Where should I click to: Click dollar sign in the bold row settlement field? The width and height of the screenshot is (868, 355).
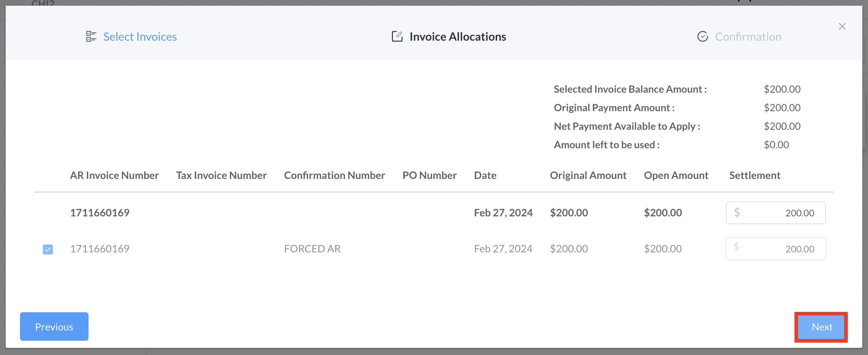[x=737, y=213]
